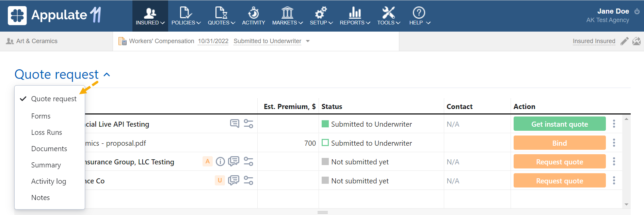644x215 pixels.
Task: Toggle grey status box in Insurance Group row
Action: click(325, 161)
